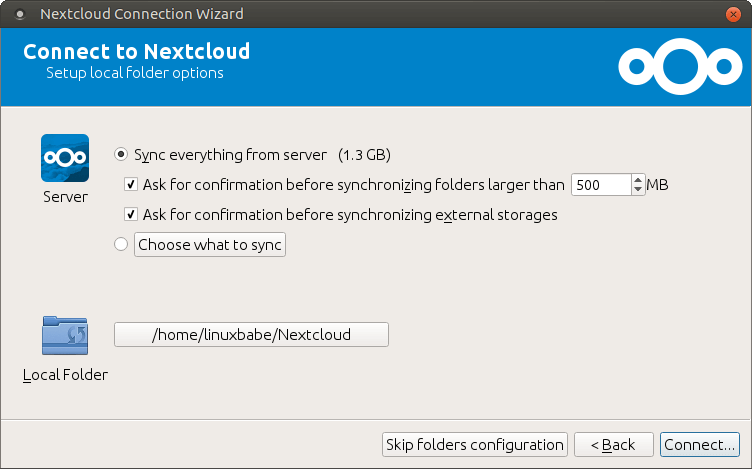Click the 500 MB size input field
This screenshot has width=752, height=469.
click(600, 185)
